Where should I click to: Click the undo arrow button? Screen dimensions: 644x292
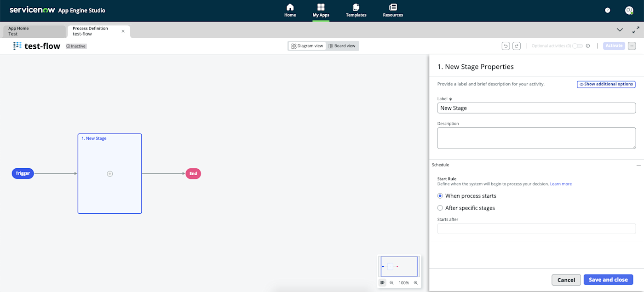[x=506, y=46]
